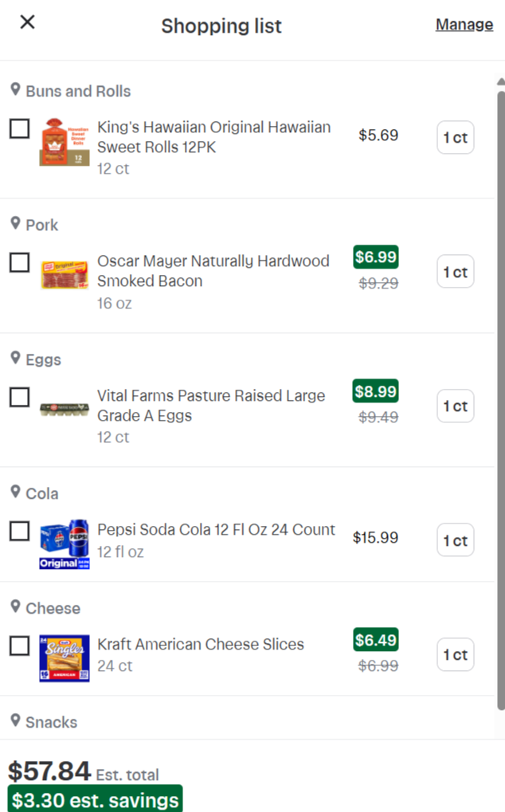Click the vertical scrollbar of the list
This screenshot has width=505, height=812.
click(500, 398)
